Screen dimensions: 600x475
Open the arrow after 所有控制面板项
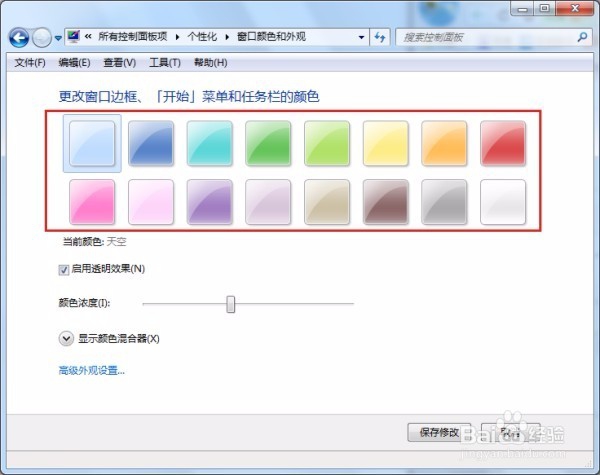178,37
